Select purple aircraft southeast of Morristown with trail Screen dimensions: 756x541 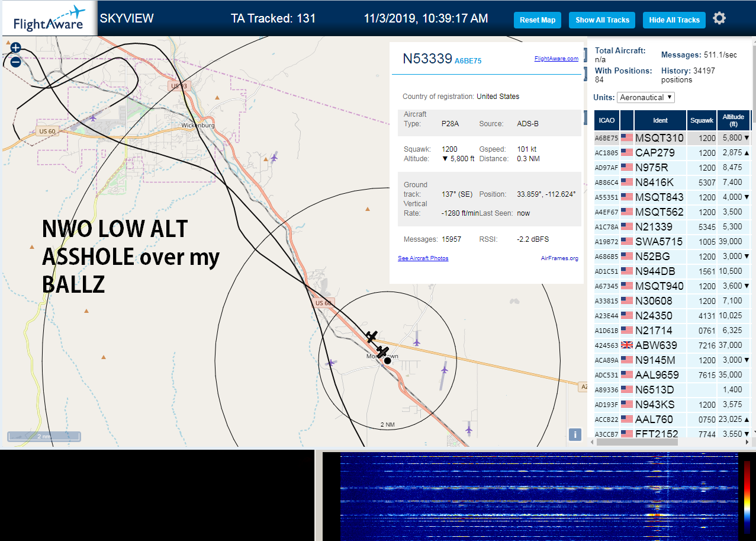pyautogui.click(x=444, y=369)
